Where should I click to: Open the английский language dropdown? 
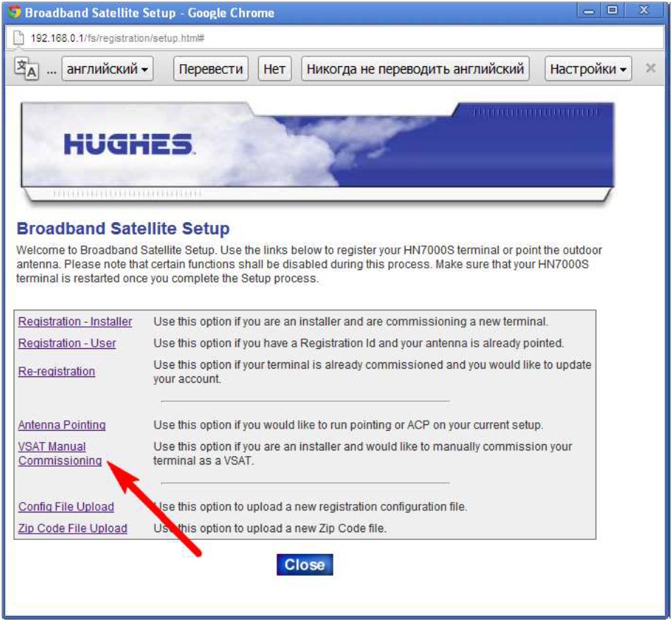(108, 68)
